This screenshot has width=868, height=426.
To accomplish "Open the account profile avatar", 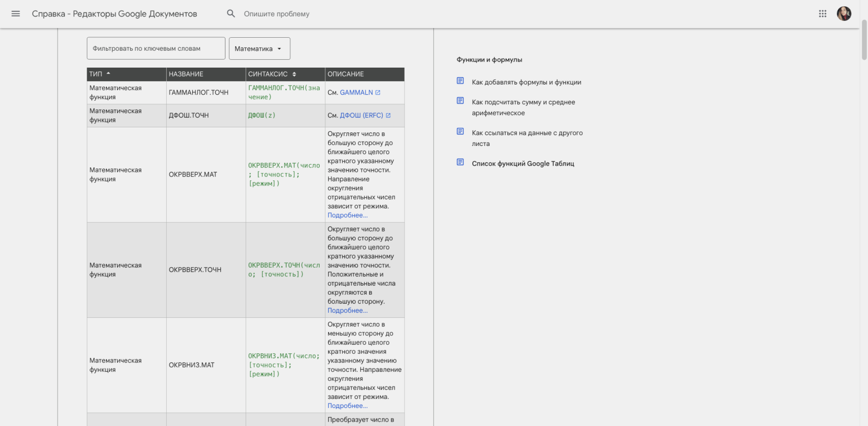I will (844, 14).
